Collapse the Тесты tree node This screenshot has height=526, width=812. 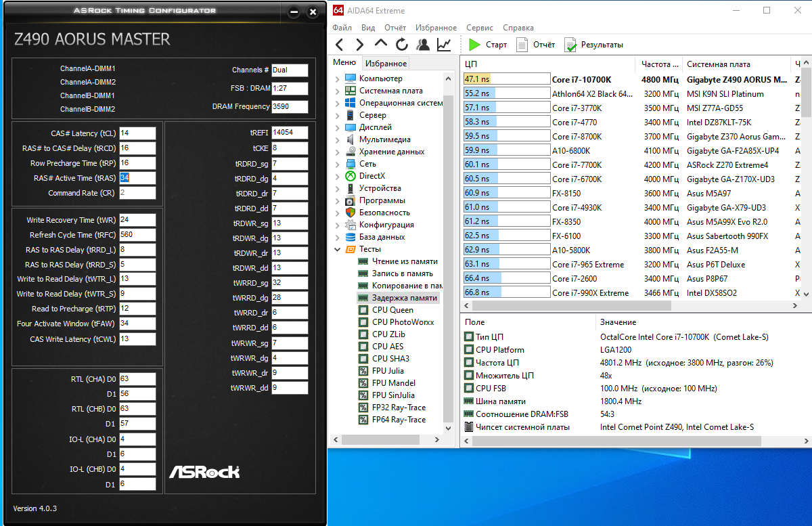point(337,249)
